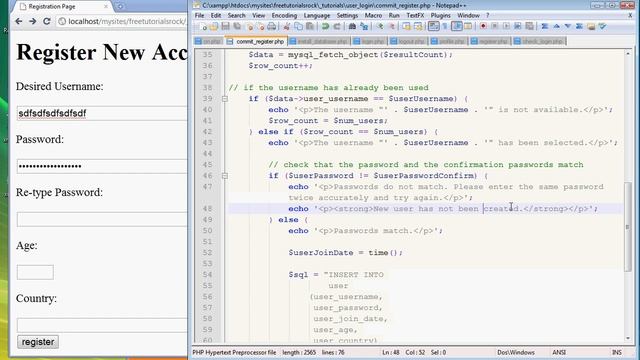The height and width of the screenshot is (360, 640).
Task: Open Find with the binoculars icon
Action: coord(352,27)
